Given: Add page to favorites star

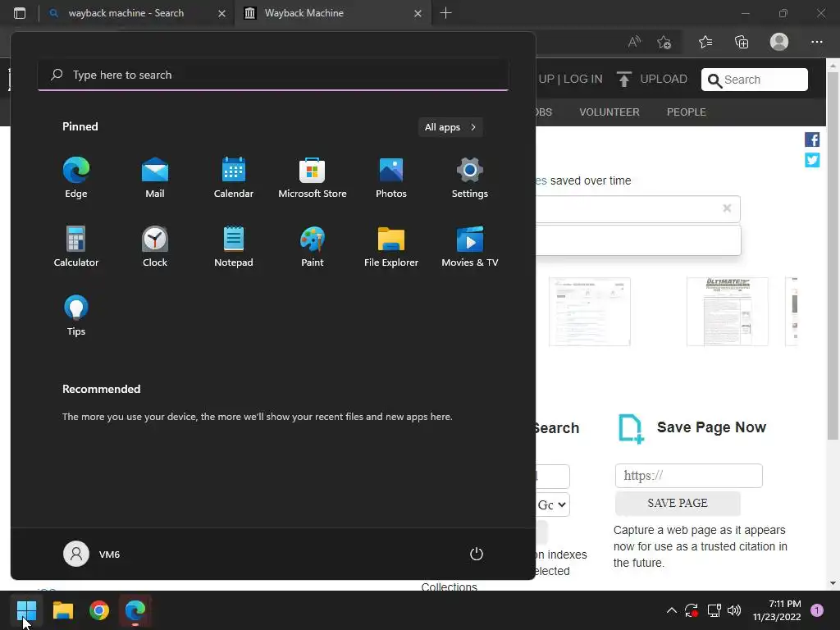Looking at the screenshot, I should (x=664, y=42).
